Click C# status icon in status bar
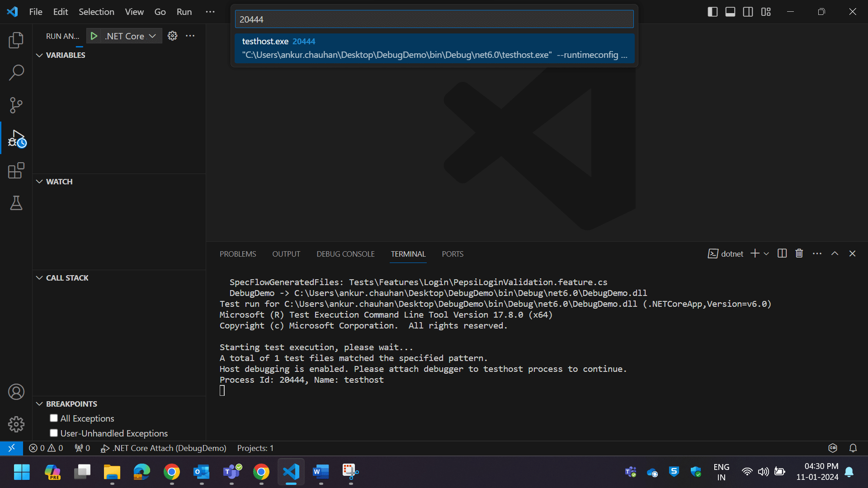Screen dimensions: 868x488 click(833, 448)
